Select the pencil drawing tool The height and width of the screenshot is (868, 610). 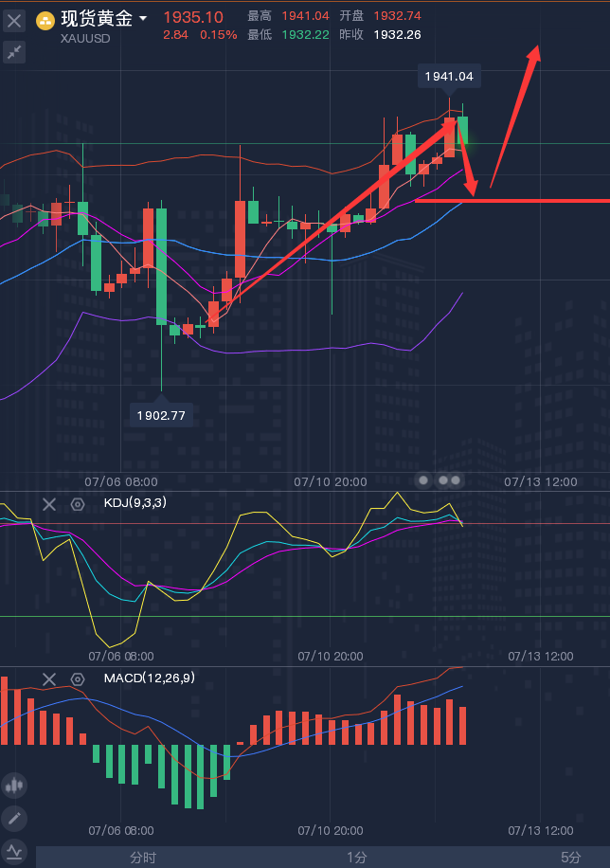pos(14,818)
